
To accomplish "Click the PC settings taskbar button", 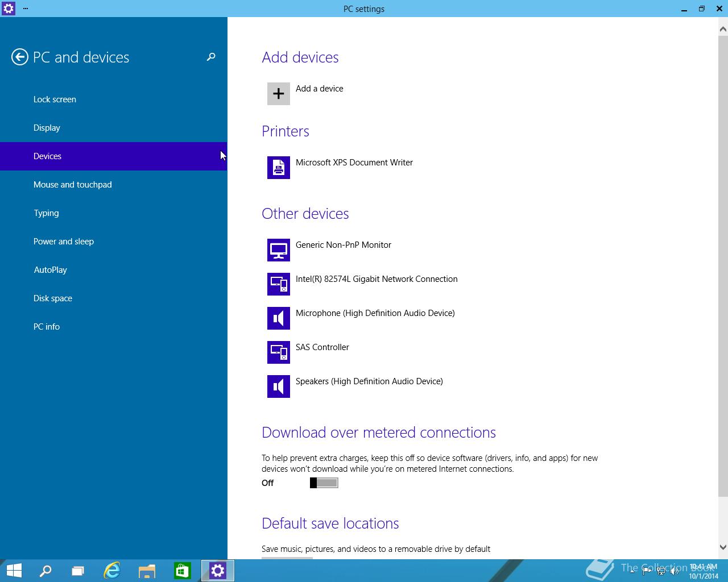I will (x=218, y=571).
